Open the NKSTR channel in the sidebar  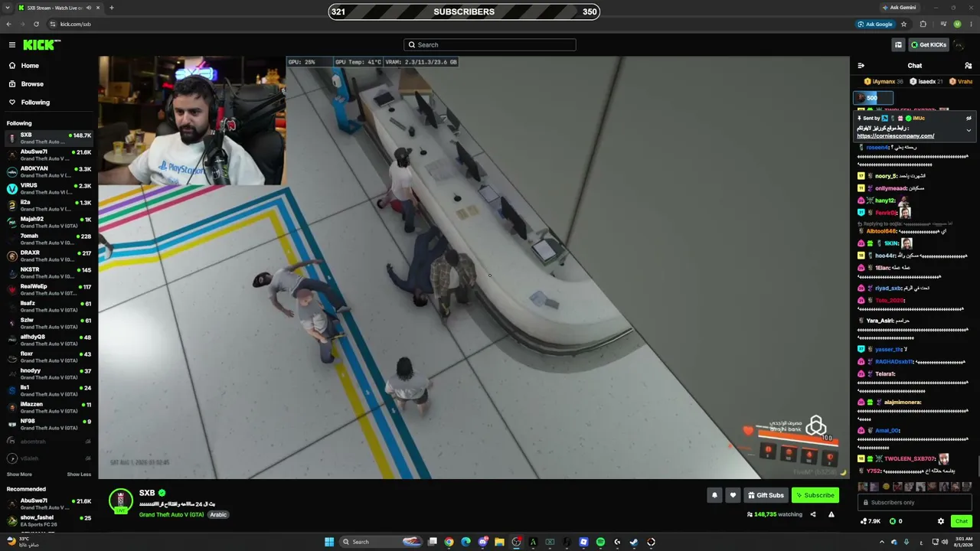(49, 272)
